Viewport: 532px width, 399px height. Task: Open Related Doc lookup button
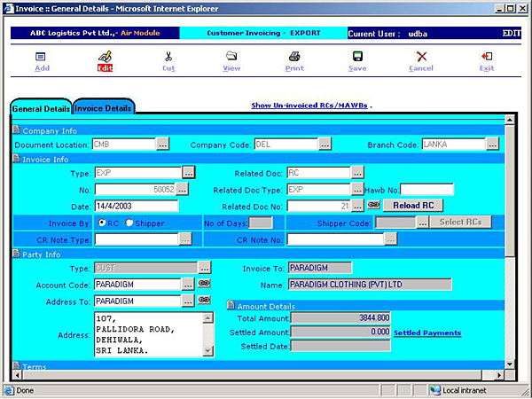pos(357,173)
